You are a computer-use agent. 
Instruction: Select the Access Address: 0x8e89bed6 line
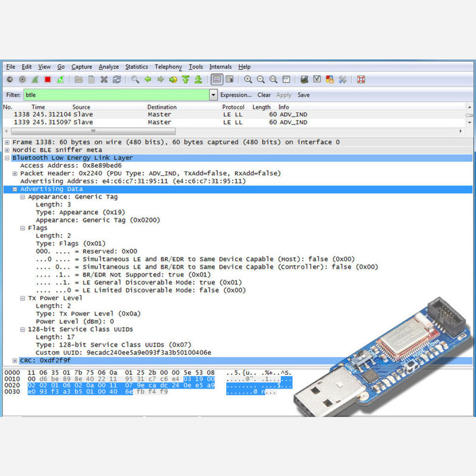pyautogui.click(x=71, y=165)
